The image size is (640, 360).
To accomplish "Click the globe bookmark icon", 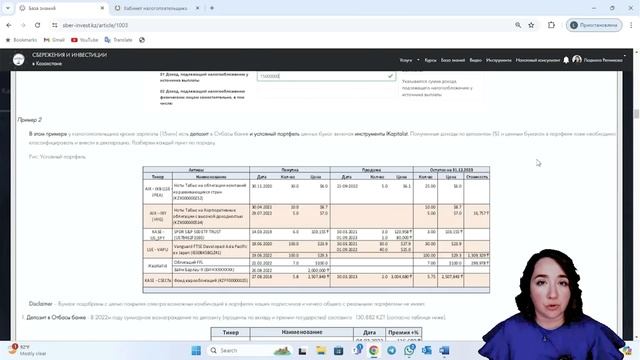I will [x=142, y=40].
